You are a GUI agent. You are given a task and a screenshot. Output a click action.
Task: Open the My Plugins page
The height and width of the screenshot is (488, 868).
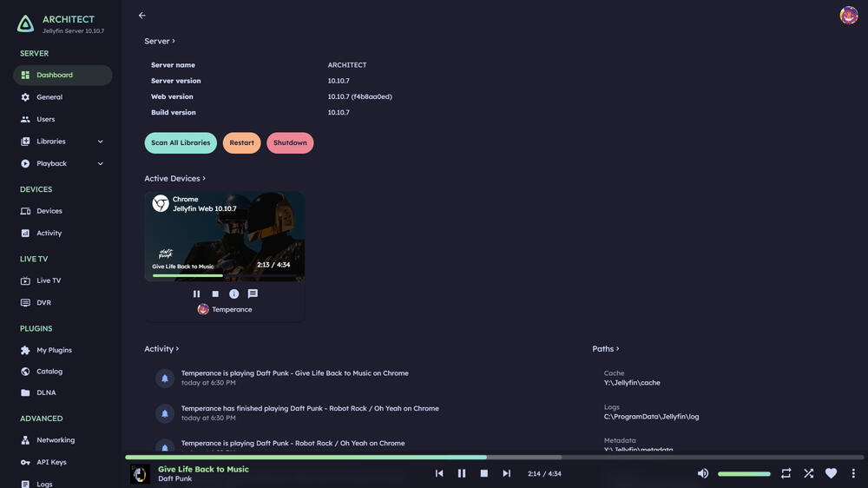54,350
